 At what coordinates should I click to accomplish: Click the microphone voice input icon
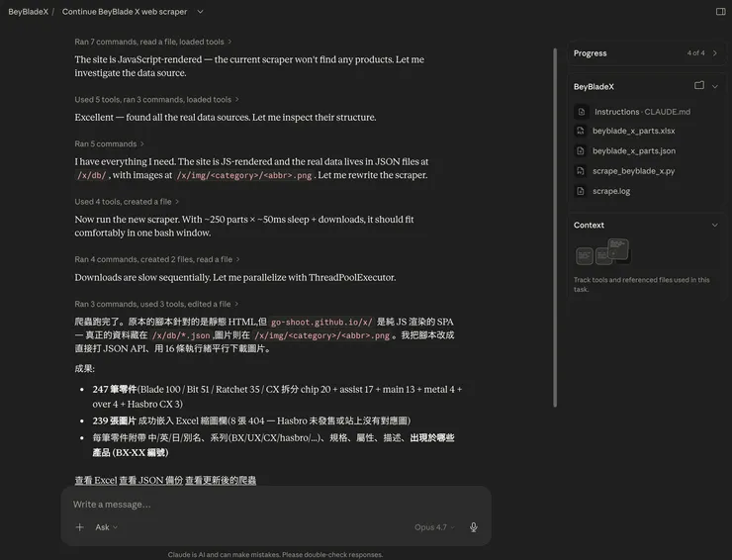pyautogui.click(x=474, y=527)
